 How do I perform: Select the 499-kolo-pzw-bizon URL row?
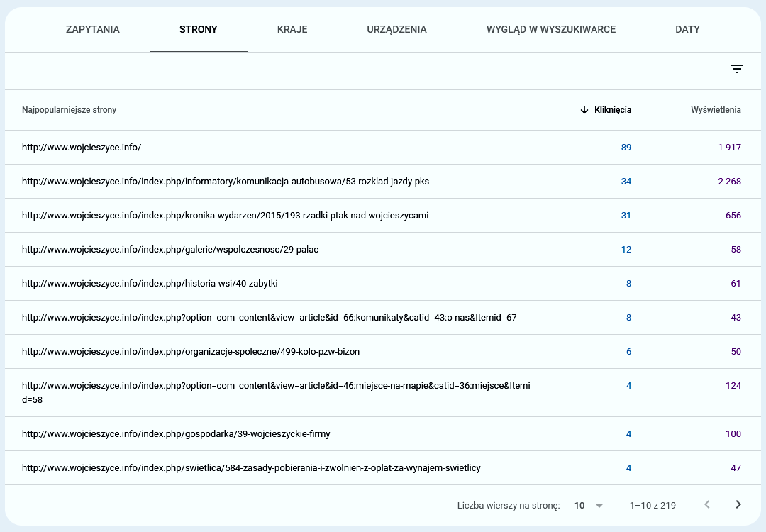(x=383, y=352)
